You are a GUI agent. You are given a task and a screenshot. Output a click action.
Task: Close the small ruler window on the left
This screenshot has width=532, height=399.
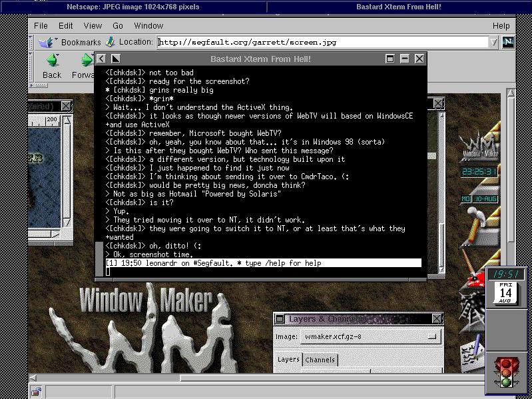tap(66, 106)
